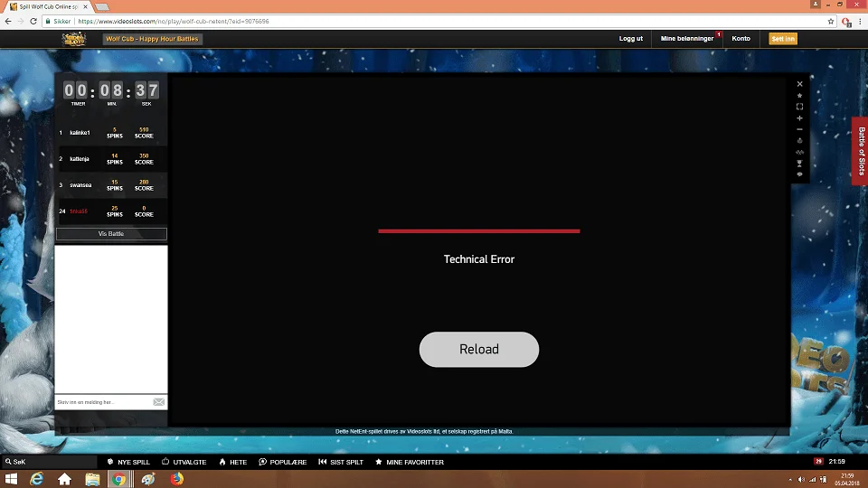The width and height of the screenshot is (868, 488).
Task: Click the red notification badge near clock
Action: click(818, 462)
